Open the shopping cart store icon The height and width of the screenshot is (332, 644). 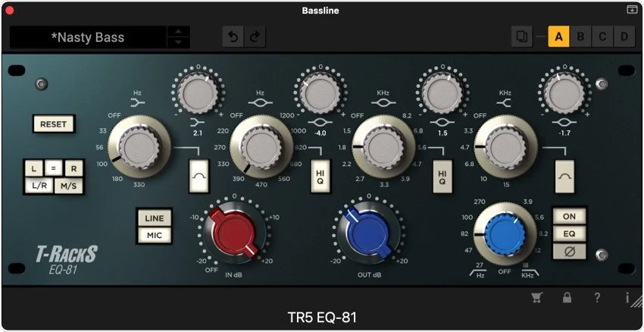point(536,299)
